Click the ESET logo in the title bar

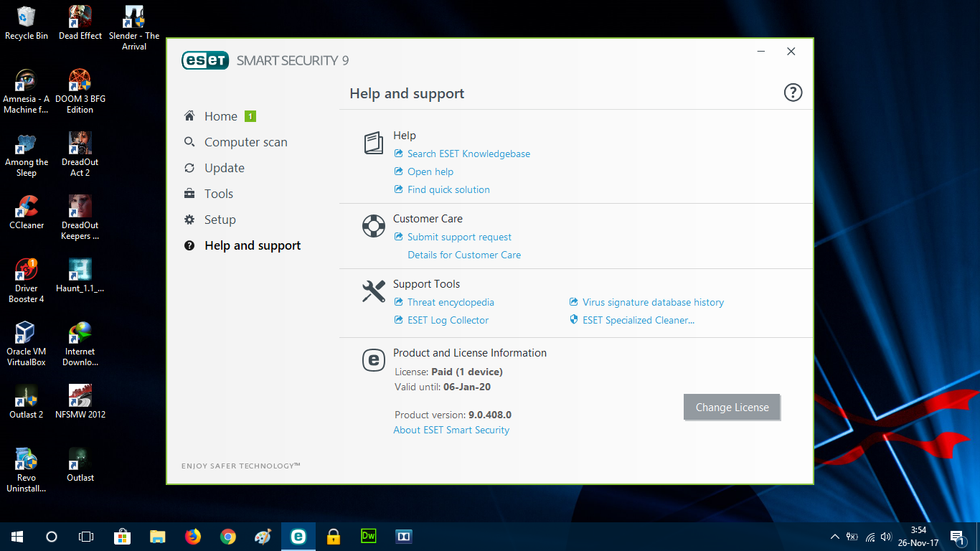click(x=206, y=60)
